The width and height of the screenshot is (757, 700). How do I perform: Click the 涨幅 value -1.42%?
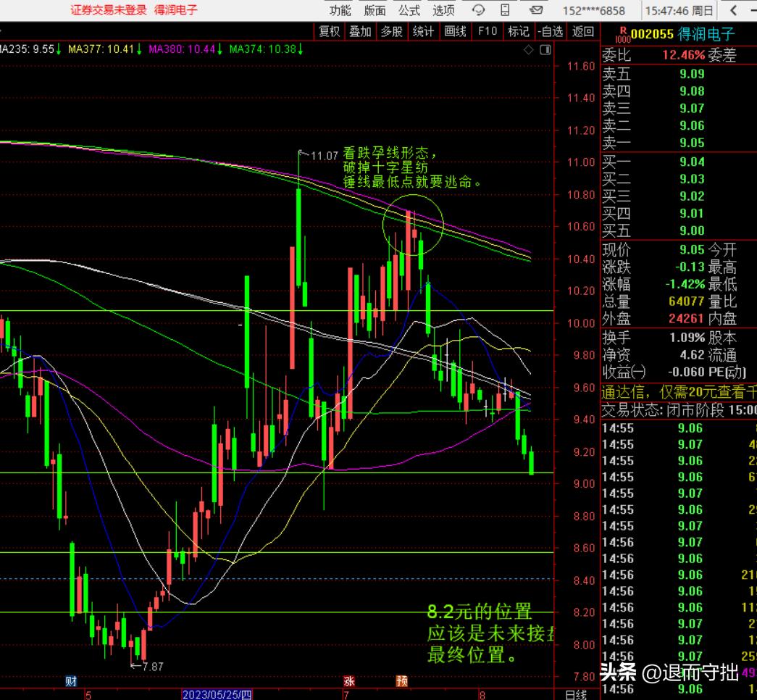pyautogui.click(x=685, y=284)
